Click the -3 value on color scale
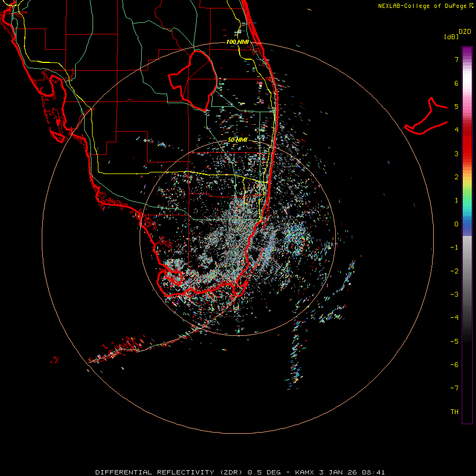 tap(454, 295)
